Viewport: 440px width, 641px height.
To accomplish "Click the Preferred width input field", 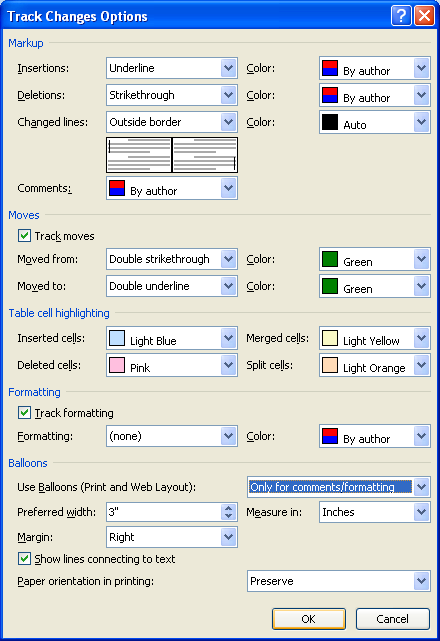I will (164, 512).
